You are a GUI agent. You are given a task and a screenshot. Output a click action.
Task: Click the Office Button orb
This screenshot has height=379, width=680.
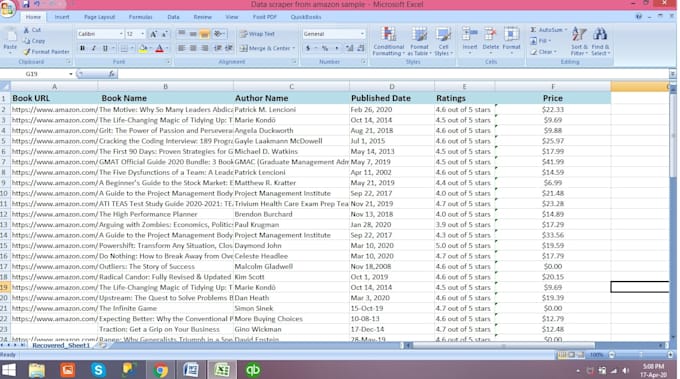point(7,9)
